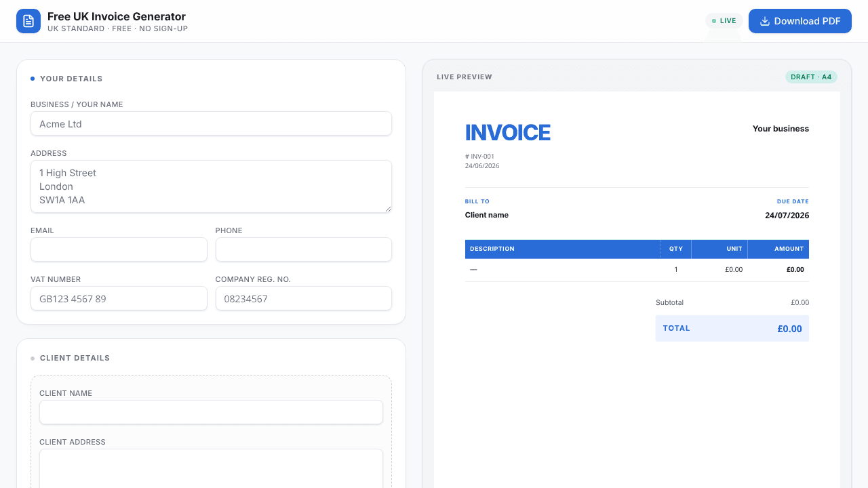
Task: Click into the Address textarea
Action: [211, 186]
